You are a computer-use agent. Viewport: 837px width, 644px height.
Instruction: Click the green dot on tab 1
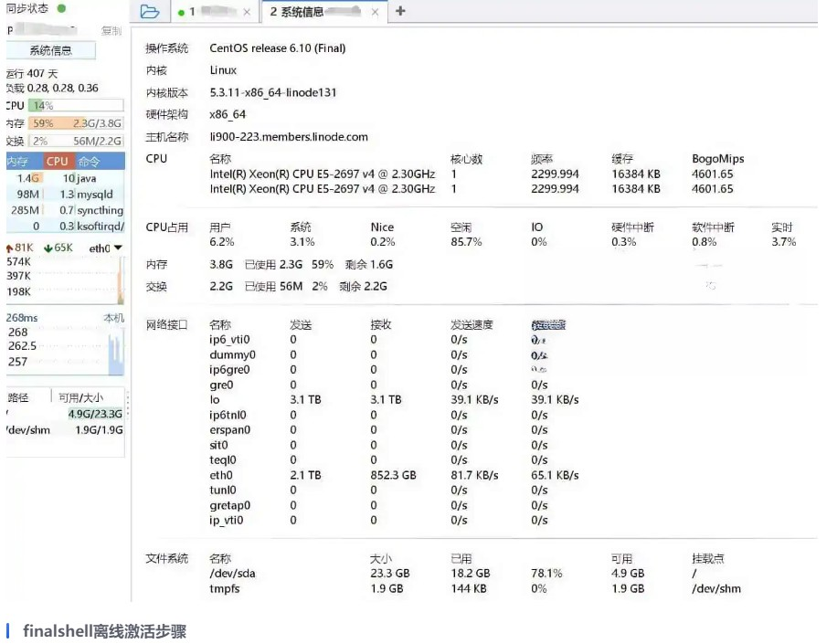coord(181,13)
